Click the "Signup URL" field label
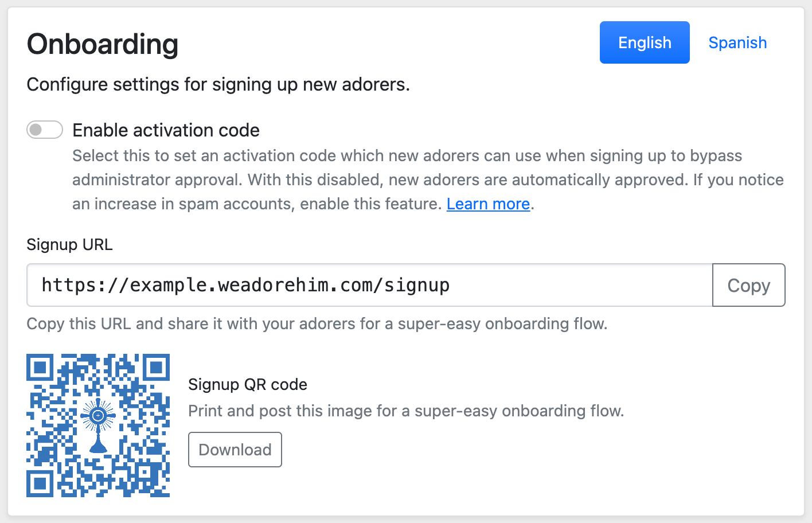The height and width of the screenshot is (523, 812). tap(69, 244)
